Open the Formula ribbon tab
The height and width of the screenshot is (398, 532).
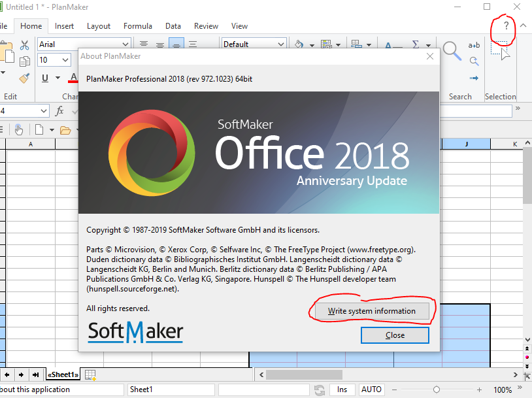pos(137,26)
